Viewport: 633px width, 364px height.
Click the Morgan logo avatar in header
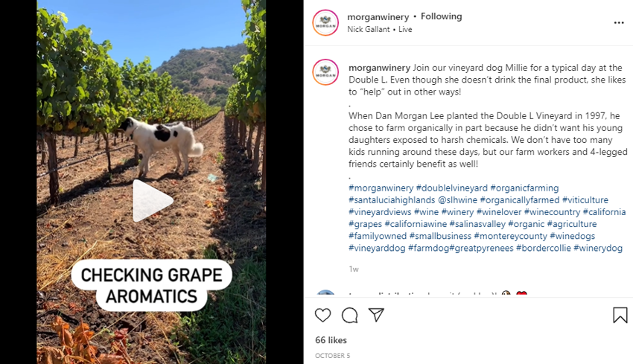pos(325,23)
